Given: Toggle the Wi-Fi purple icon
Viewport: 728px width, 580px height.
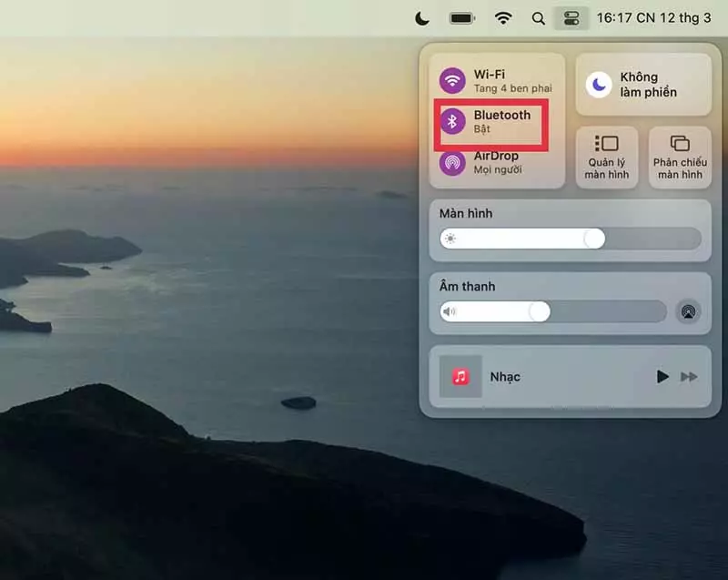Looking at the screenshot, I should pos(452,81).
